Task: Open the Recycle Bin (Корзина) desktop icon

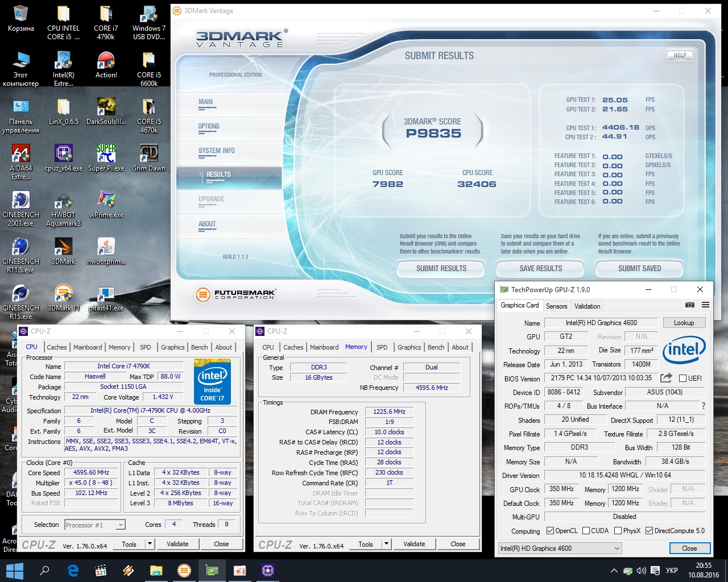Action: click(x=21, y=19)
